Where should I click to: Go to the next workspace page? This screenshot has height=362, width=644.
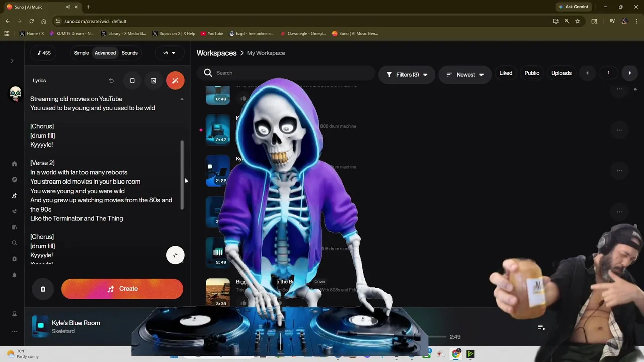click(x=629, y=73)
